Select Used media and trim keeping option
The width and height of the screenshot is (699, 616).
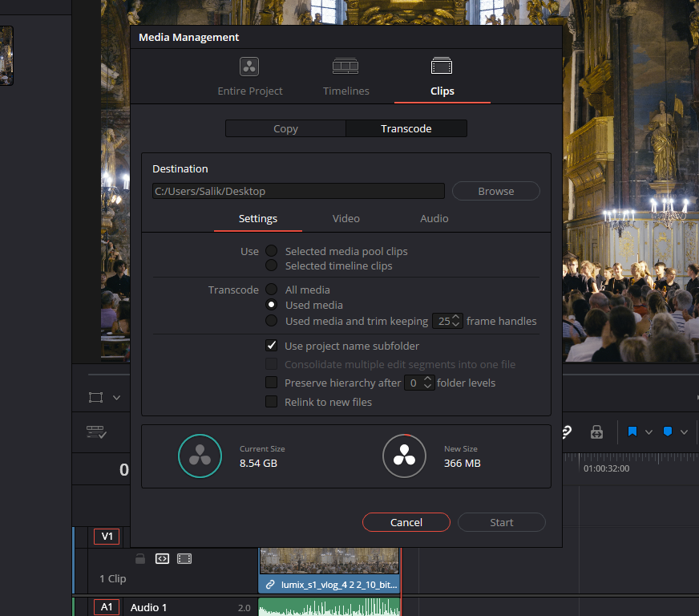(272, 321)
